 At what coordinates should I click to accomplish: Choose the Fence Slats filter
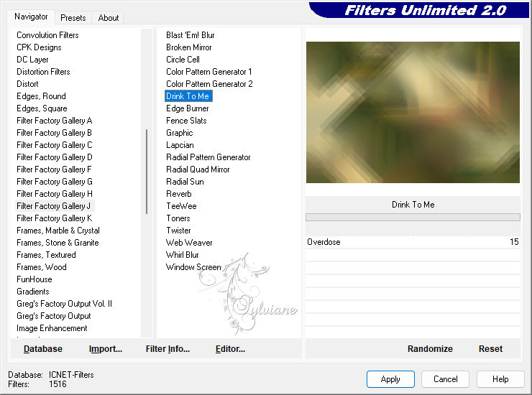[x=186, y=121]
